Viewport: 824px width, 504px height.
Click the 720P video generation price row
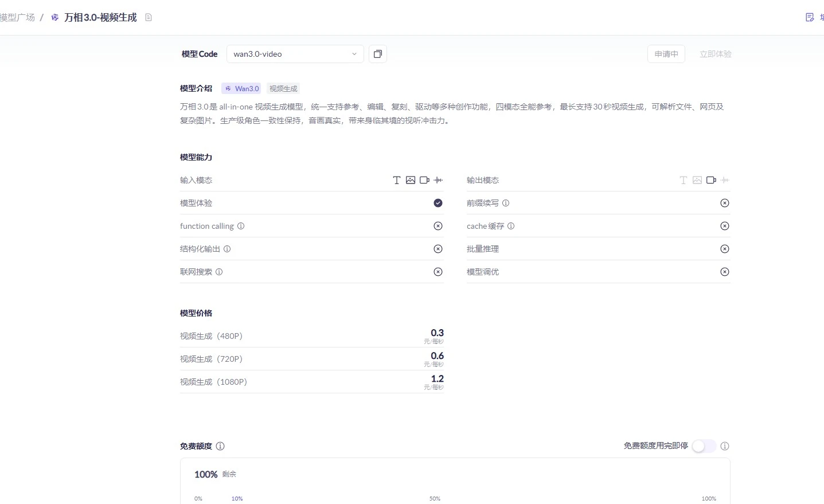312,359
